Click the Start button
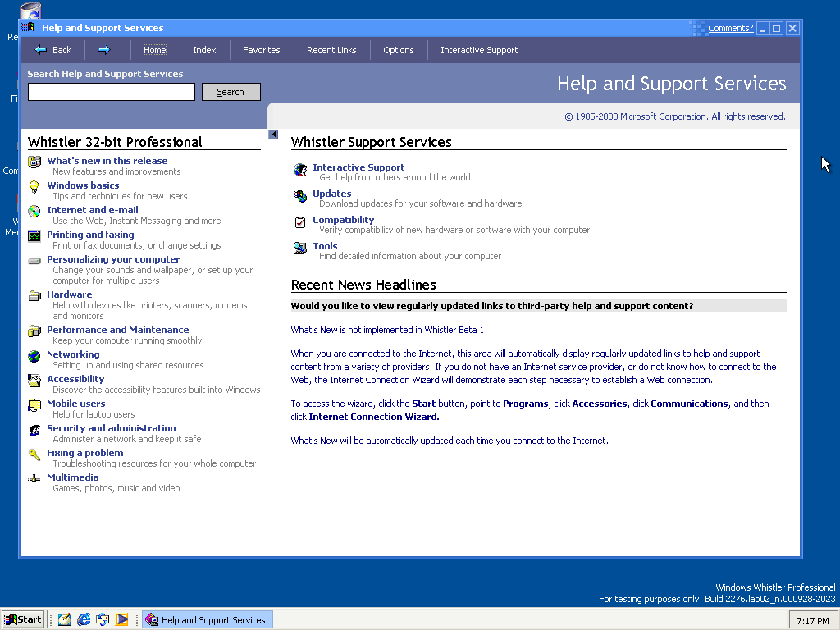 point(22,620)
